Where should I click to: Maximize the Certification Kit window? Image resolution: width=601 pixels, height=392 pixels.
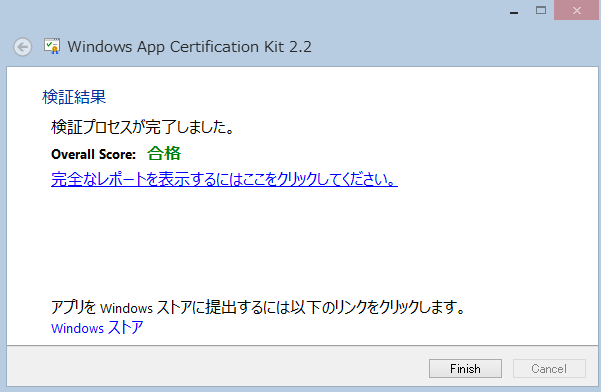[541, 10]
